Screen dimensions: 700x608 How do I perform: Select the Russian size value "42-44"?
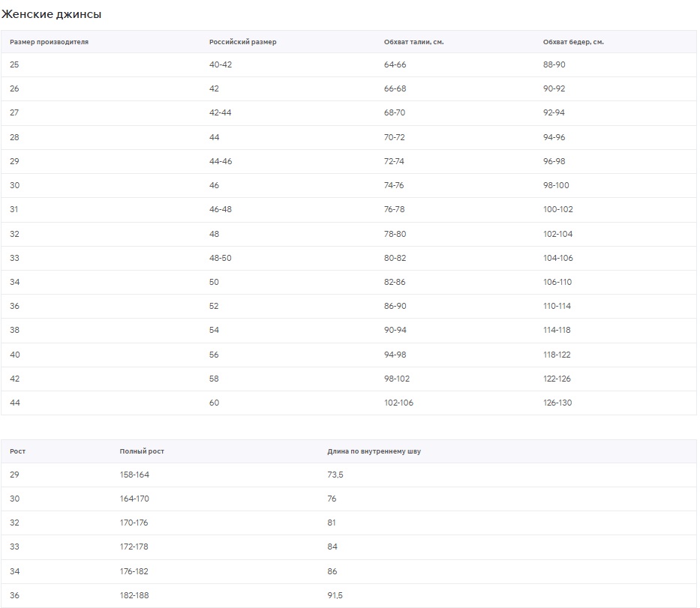point(221,113)
